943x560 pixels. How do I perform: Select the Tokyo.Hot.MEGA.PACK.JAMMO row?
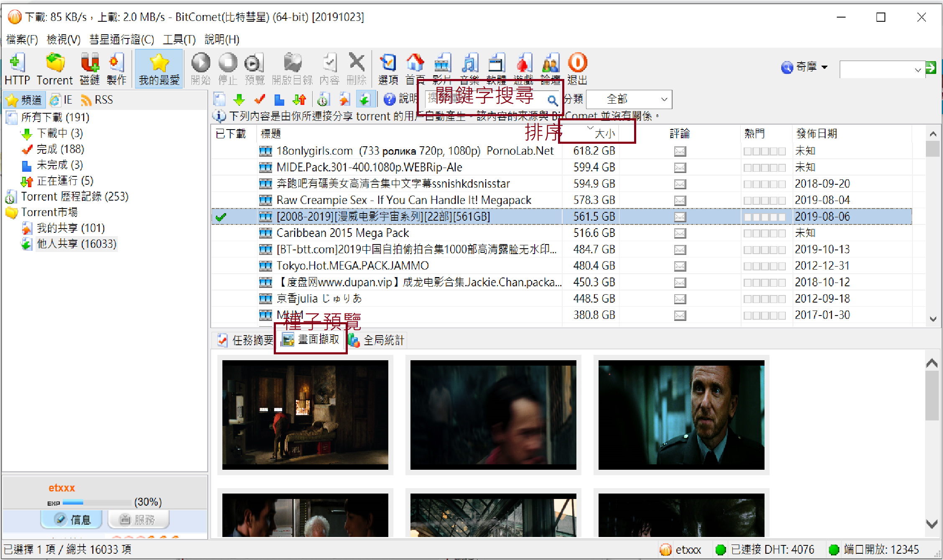(561, 266)
